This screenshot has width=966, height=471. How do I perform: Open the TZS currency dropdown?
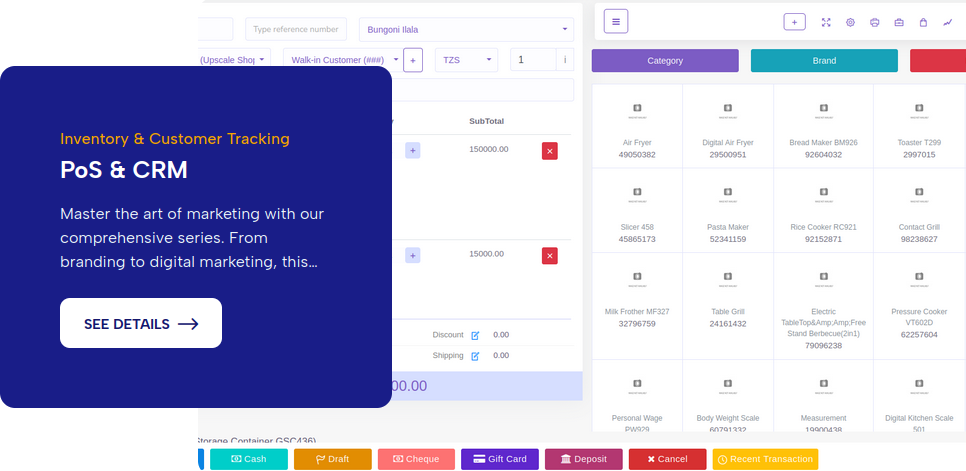point(465,60)
